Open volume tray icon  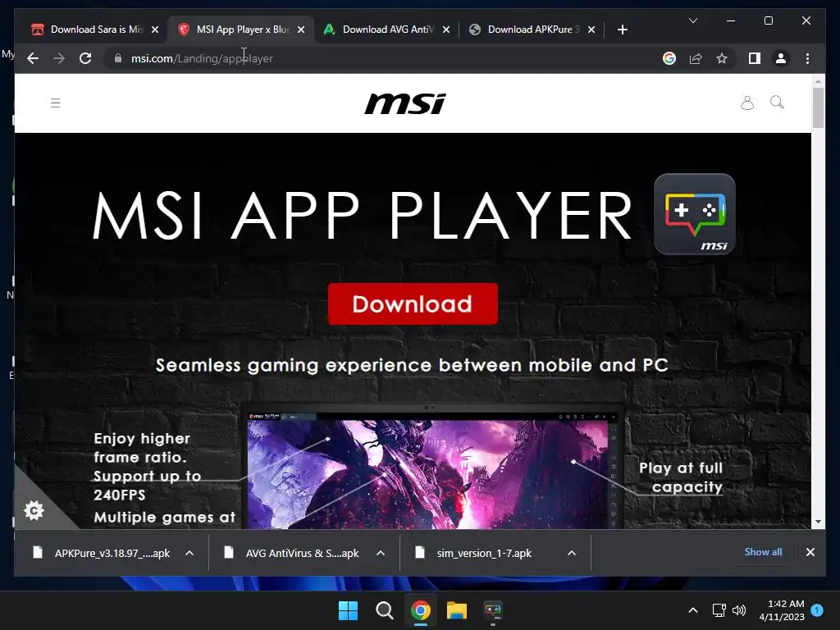pyautogui.click(x=739, y=610)
